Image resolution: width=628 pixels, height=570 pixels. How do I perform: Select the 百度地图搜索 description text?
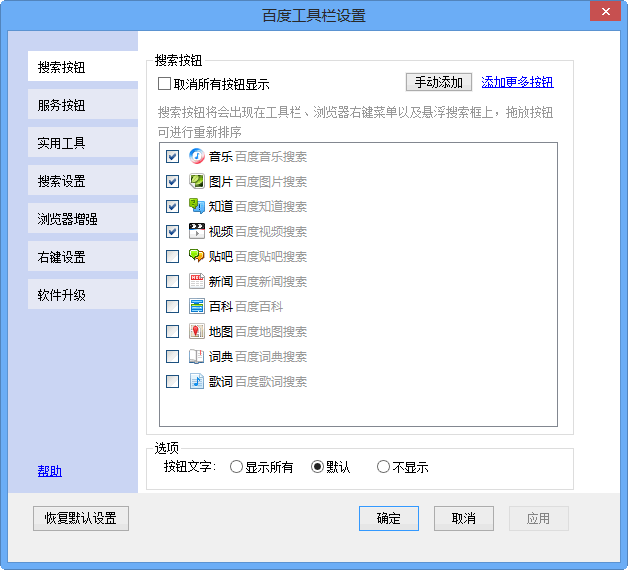(271, 331)
